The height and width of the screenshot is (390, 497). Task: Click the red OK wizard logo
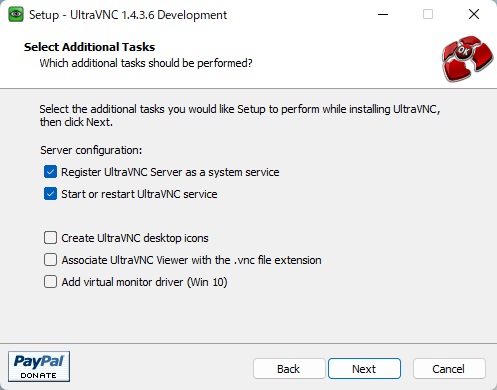[x=467, y=58]
